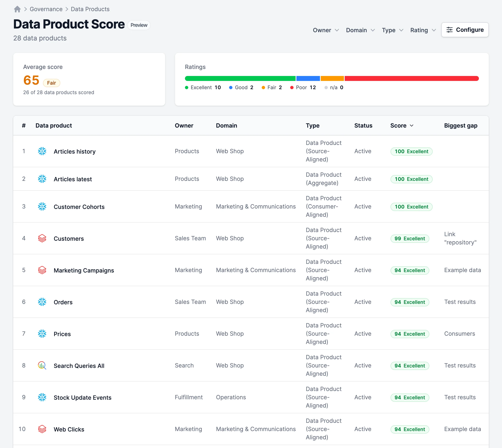Click the Poor 12 legend entry
The width and height of the screenshot is (502, 448).
tap(303, 87)
